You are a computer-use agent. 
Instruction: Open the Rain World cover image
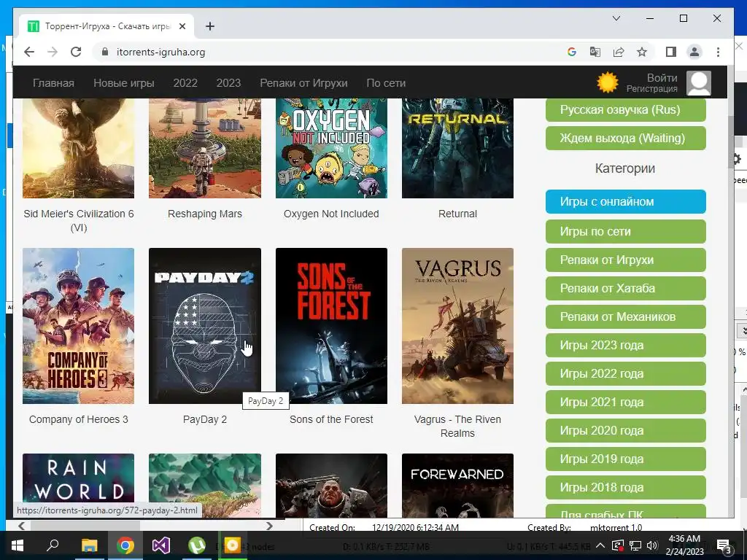pos(78,485)
